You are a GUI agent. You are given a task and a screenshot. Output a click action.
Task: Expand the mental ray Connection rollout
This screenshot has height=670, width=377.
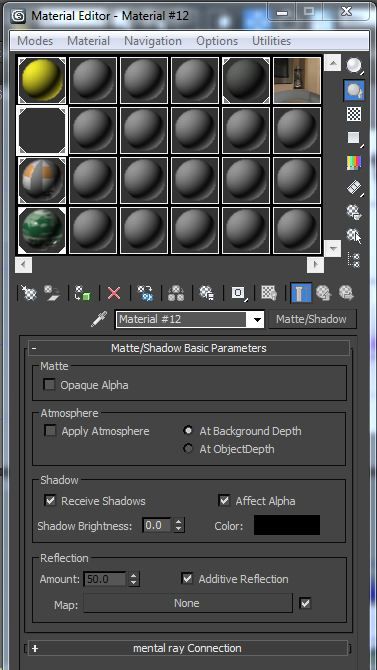pyautogui.click(x=188, y=648)
